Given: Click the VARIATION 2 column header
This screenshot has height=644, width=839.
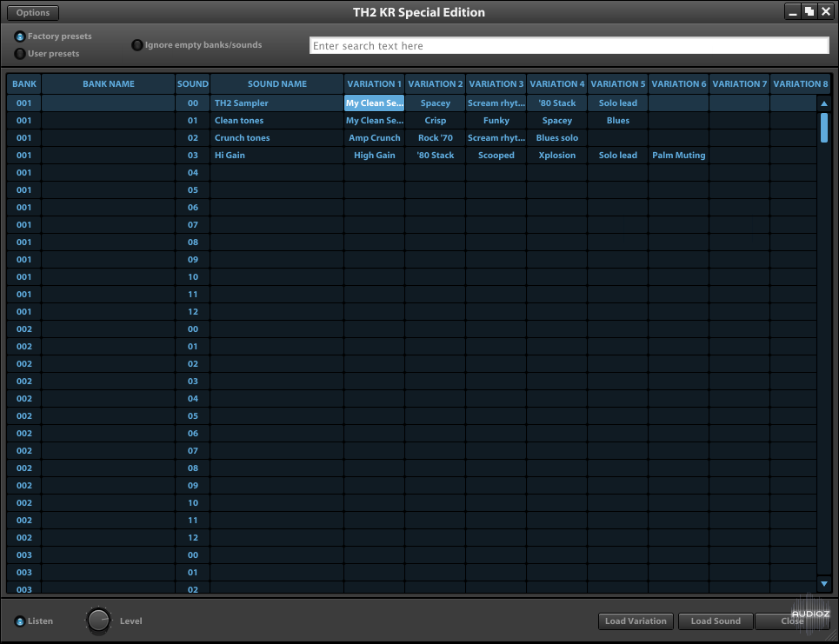Looking at the screenshot, I should click(435, 84).
